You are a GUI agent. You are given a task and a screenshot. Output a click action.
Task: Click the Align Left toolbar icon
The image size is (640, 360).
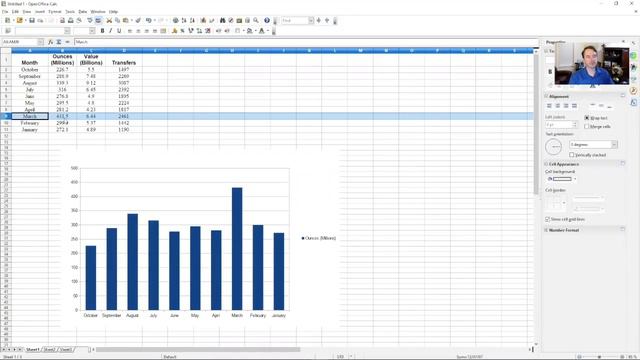tap(130, 31)
